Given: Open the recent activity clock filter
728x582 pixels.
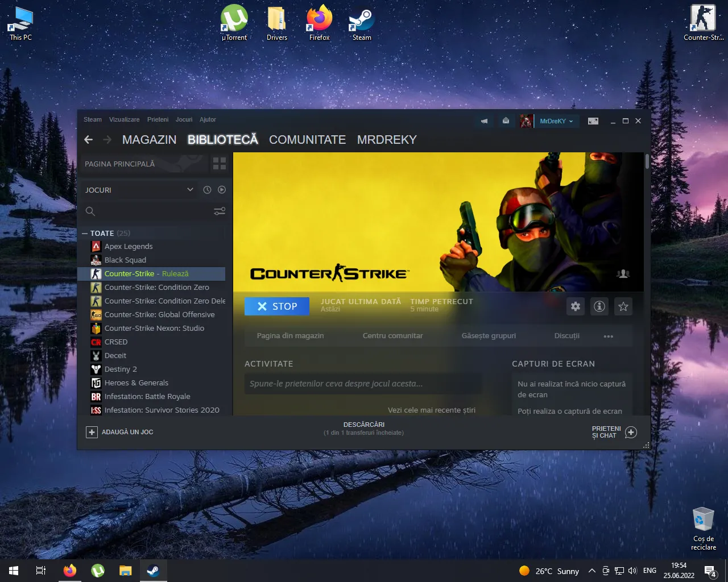Looking at the screenshot, I should pyautogui.click(x=207, y=190).
